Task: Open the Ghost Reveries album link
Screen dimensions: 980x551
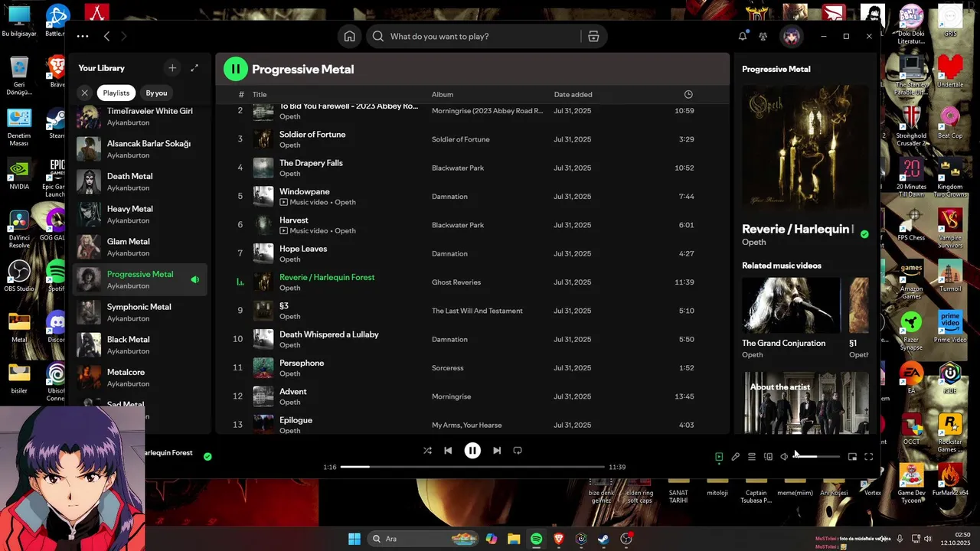Action: [456, 282]
